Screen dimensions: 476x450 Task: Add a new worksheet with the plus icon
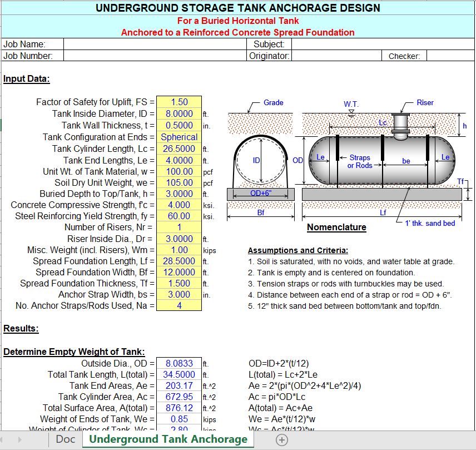point(282,439)
